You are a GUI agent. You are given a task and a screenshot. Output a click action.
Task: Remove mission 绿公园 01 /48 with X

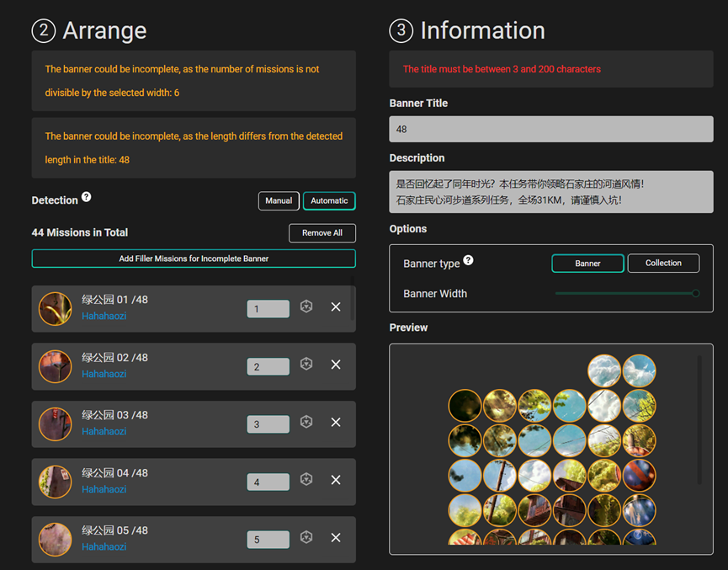[x=336, y=307]
